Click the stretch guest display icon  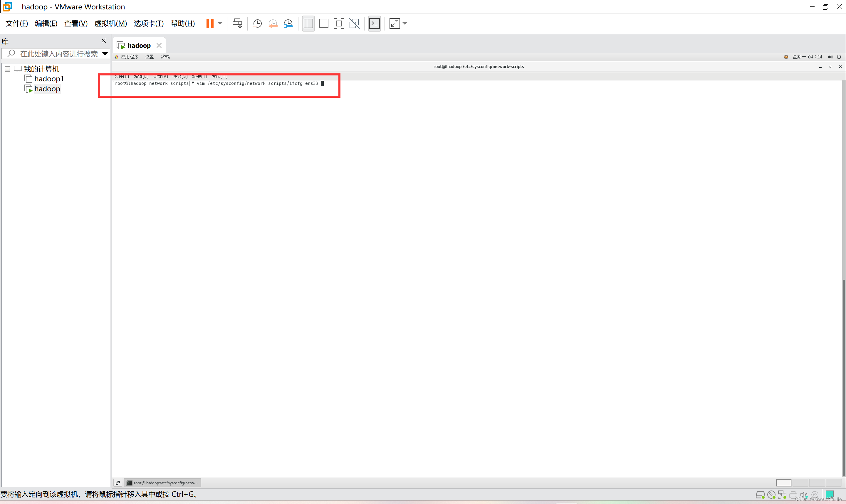point(395,23)
